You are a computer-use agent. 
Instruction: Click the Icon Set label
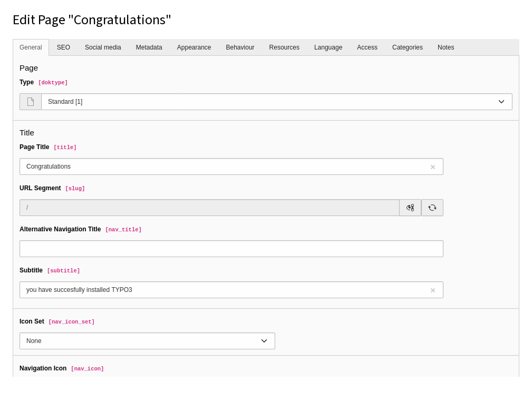tap(32, 321)
